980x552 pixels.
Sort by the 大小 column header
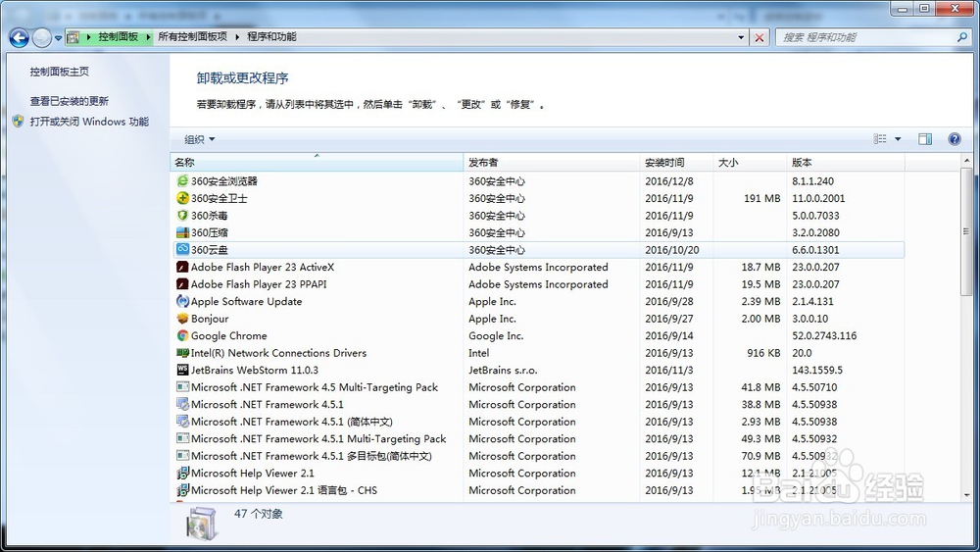pyautogui.click(x=750, y=163)
